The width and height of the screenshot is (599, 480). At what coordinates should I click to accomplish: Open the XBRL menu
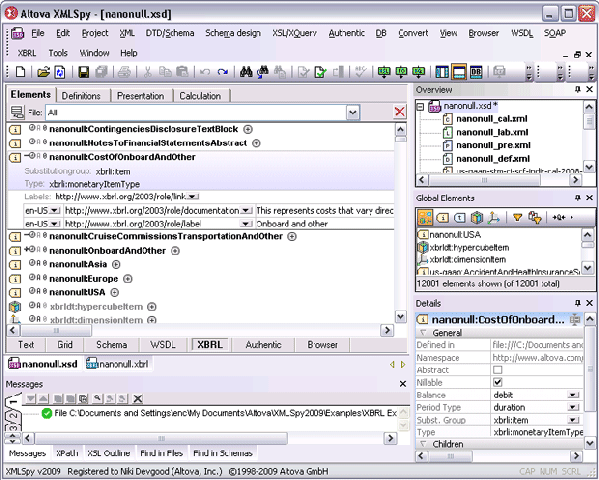[27, 53]
